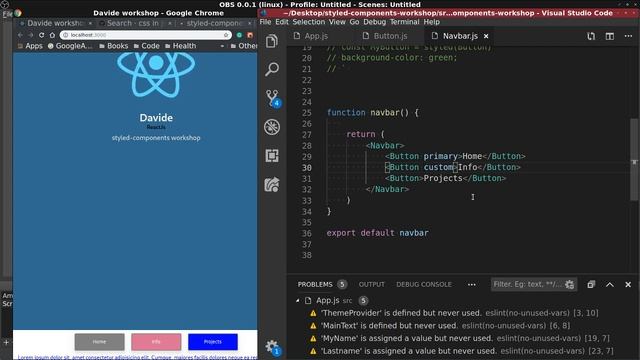Open the Live Share icon in the activity bar
The height and width of the screenshot is (360, 640).
tap(272, 184)
